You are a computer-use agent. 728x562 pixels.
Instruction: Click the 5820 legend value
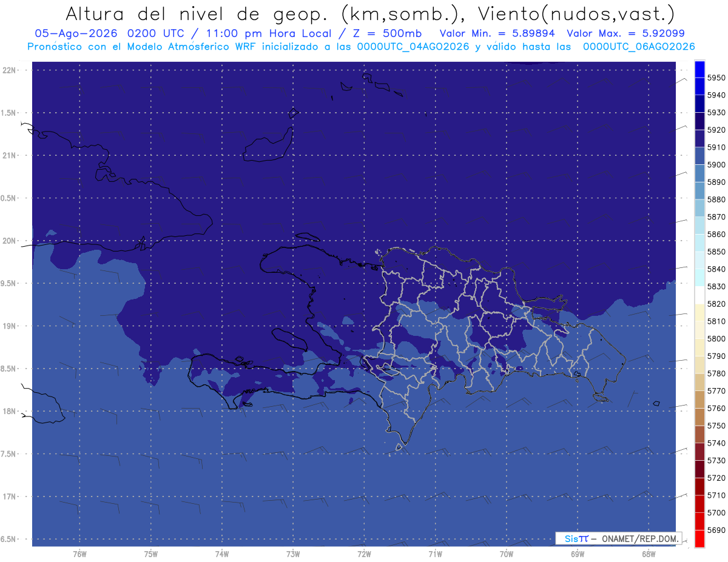(716, 304)
